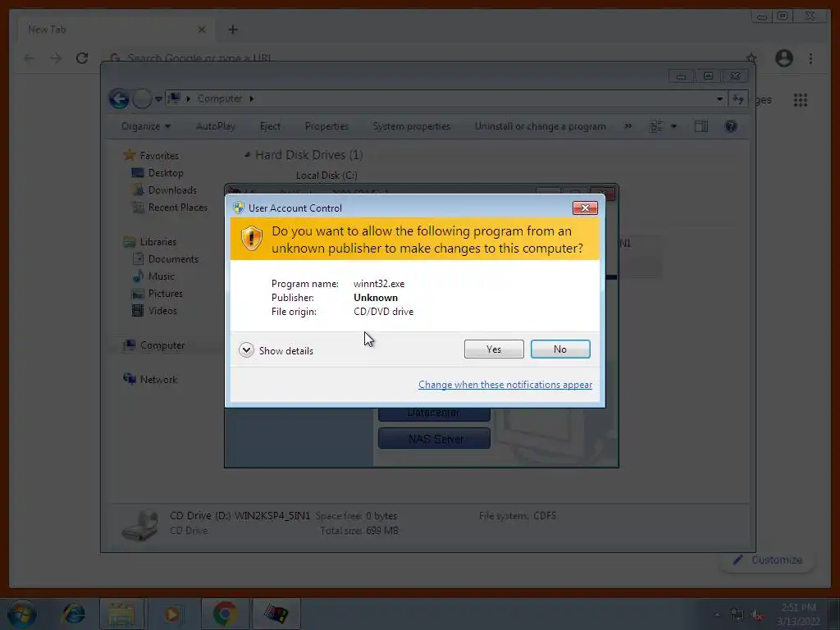Screen dimensions: 840x630
Task: Bookmark page with Chrome star icon
Action: [x=751, y=57]
